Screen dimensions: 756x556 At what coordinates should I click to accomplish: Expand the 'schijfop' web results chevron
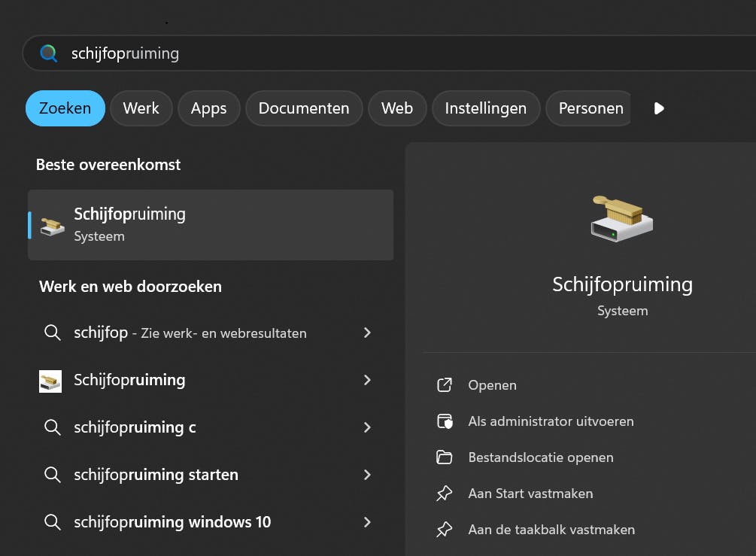367,333
